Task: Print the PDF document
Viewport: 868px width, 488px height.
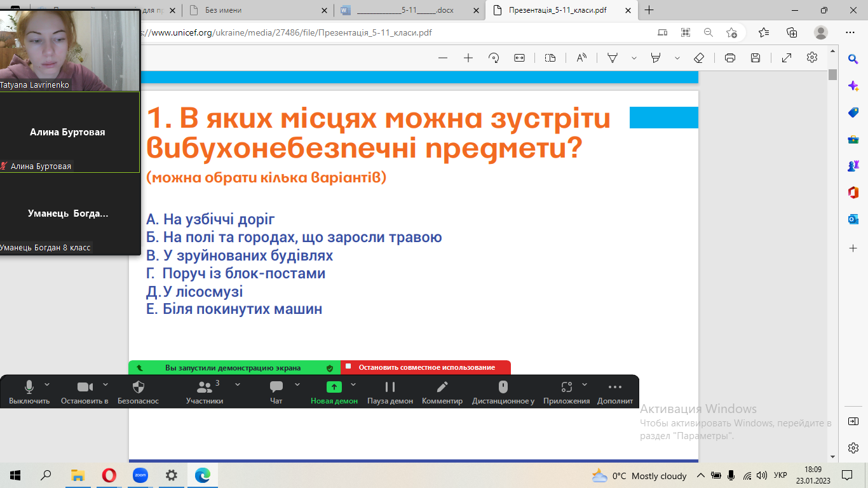Action: (x=730, y=58)
